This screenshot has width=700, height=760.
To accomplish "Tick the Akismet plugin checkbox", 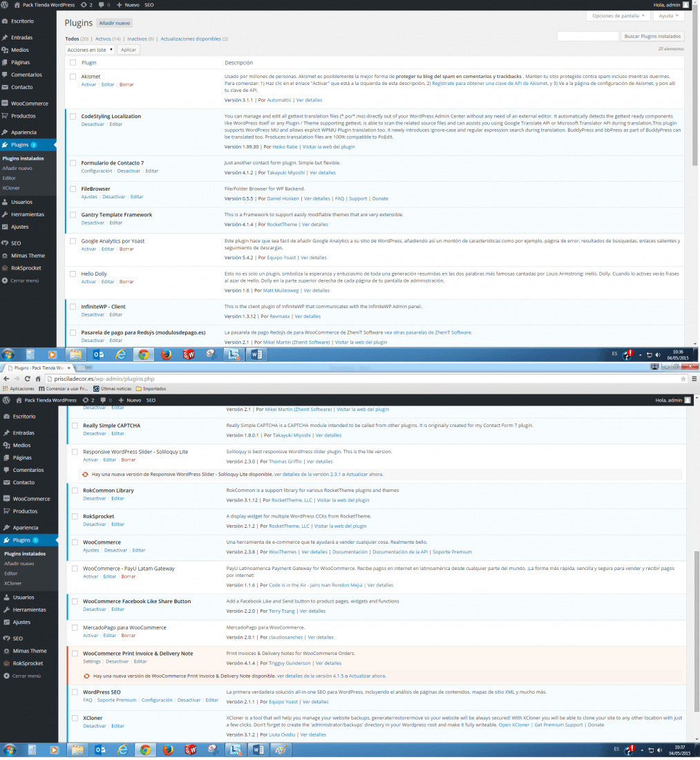I will (x=73, y=77).
